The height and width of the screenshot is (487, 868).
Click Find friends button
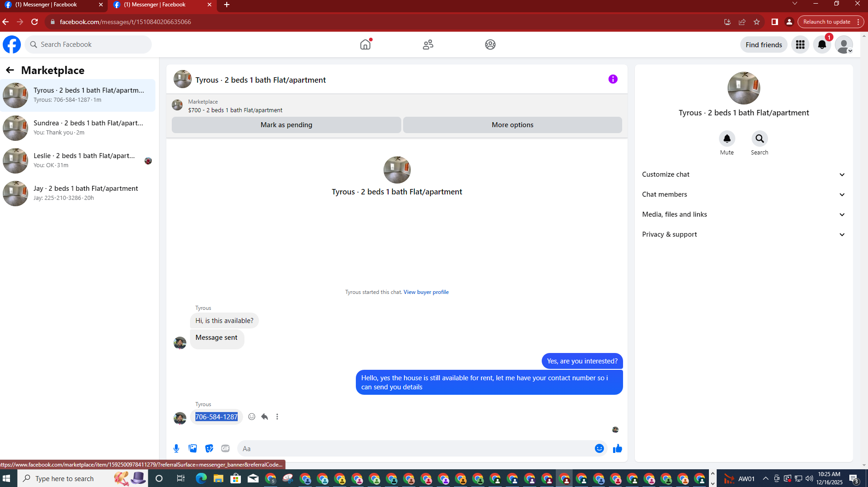point(763,45)
